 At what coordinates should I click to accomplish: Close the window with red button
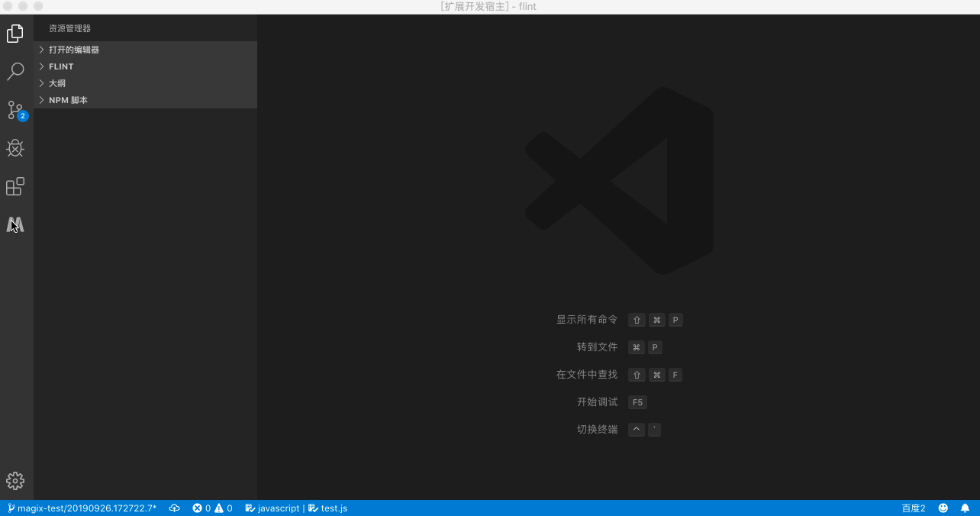point(9,6)
